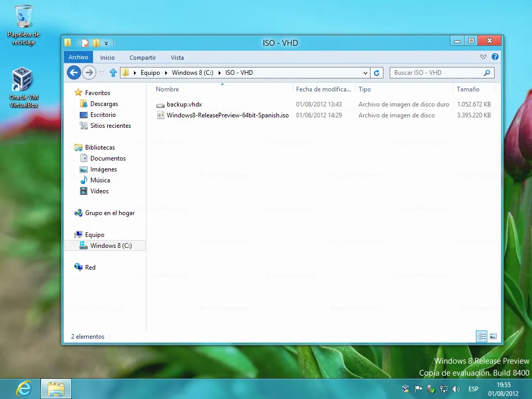This screenshot has width=532, height=399.
Task: Expand the arrow after Equipo in breadcrumb
Action: [x=166, y=73]
